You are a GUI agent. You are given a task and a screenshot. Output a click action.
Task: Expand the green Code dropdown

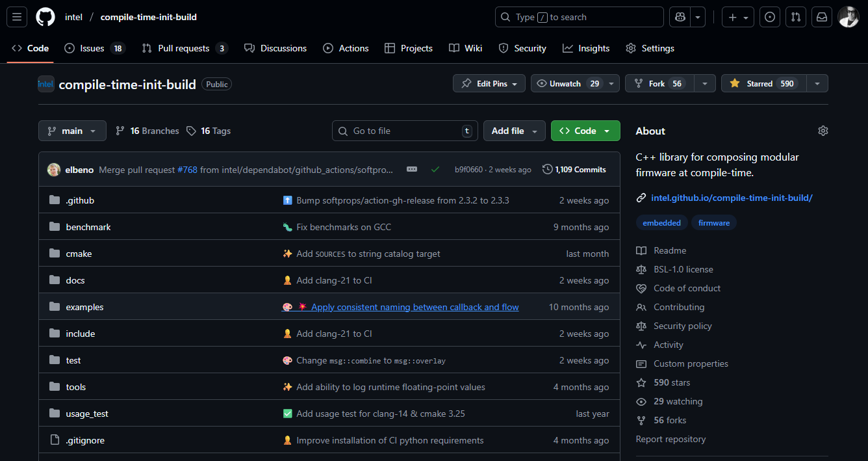point(585,131)
